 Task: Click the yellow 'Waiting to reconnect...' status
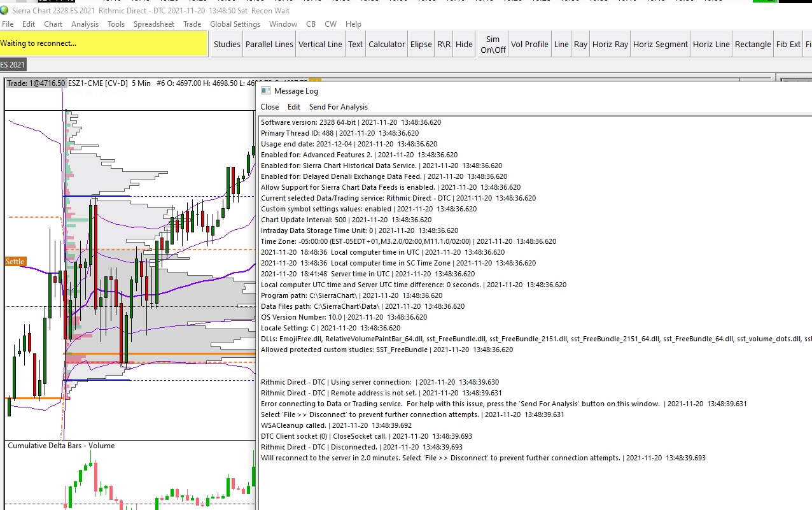(104, 43)
